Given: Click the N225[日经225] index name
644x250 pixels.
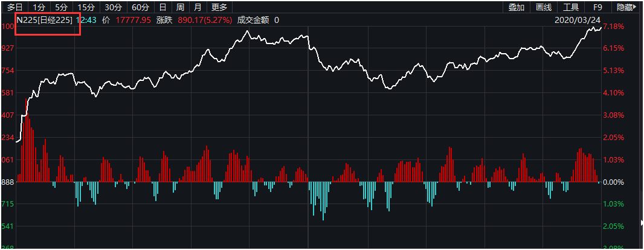Looking at the screenshot, I should [45, 20].
